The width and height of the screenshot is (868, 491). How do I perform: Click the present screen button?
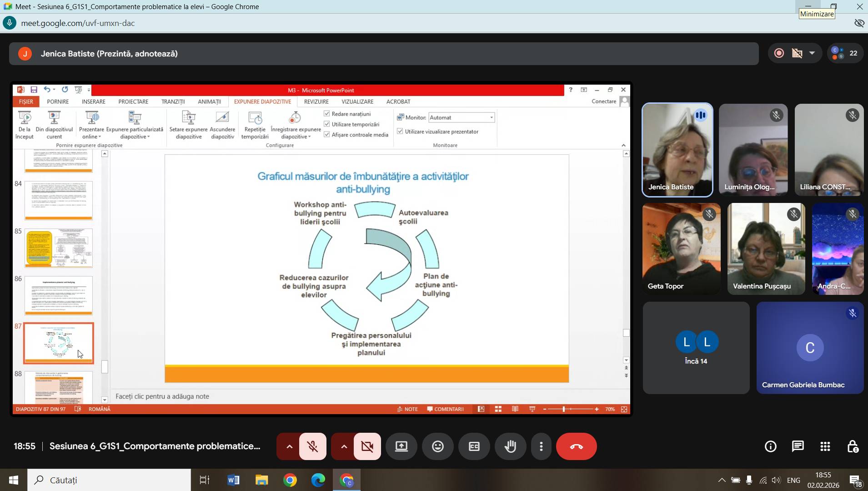coord(401,446)
